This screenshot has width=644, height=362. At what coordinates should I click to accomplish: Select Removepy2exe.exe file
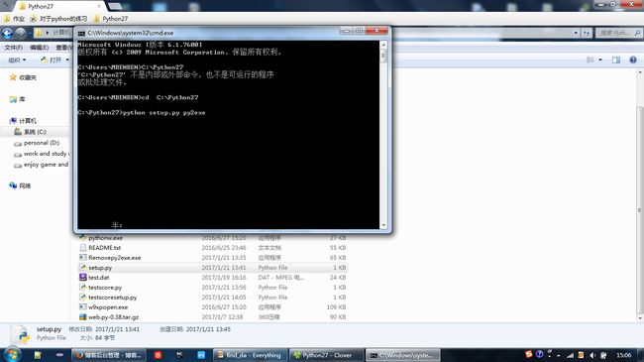click(110, 258)
